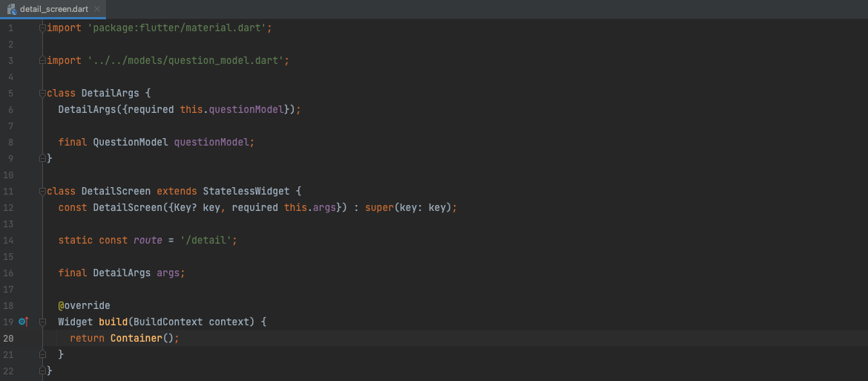This screenshot has width=868, height=381.
Task: Click the '/detail' string literal
Action: point(206,241)
